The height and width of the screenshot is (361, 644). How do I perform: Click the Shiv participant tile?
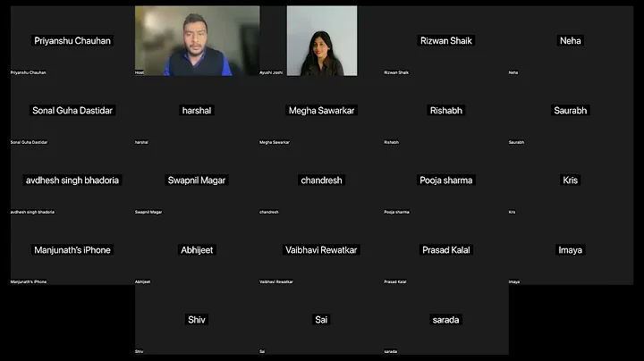(197, 320)
